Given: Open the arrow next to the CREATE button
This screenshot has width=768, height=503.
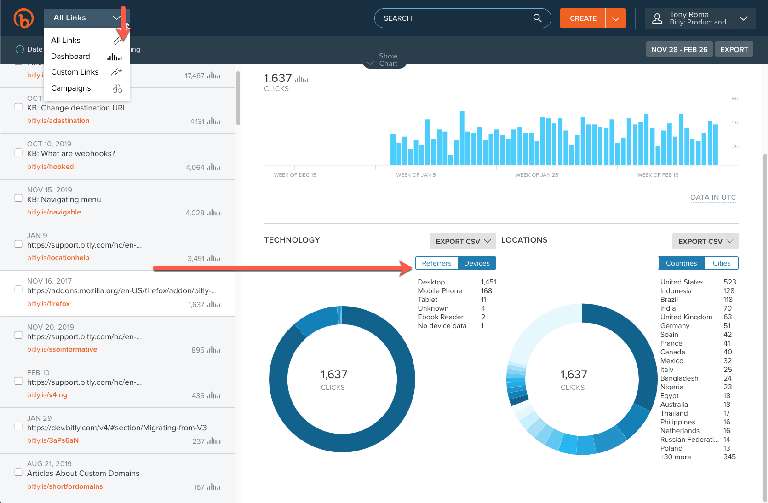Looking at the screenshot, I should (x=616, y=19).
